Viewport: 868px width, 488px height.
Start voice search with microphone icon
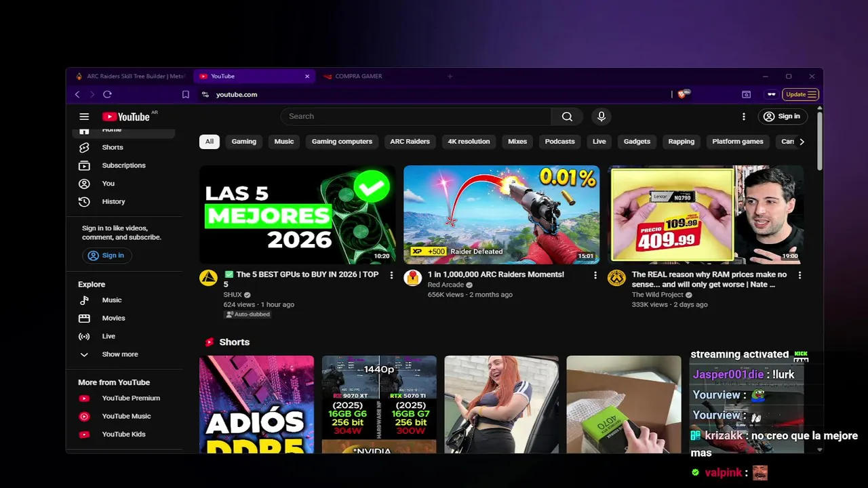click(601, 117)
